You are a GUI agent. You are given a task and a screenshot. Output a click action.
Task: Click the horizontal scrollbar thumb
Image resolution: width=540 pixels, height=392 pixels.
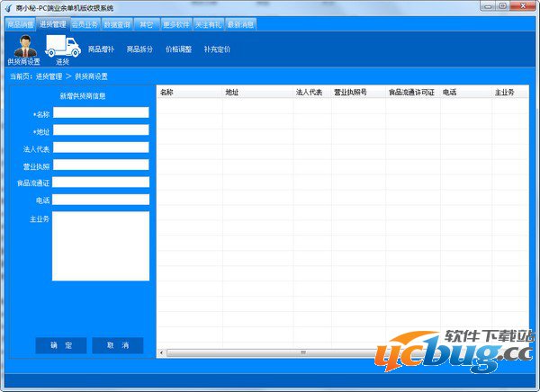point(303,352)
